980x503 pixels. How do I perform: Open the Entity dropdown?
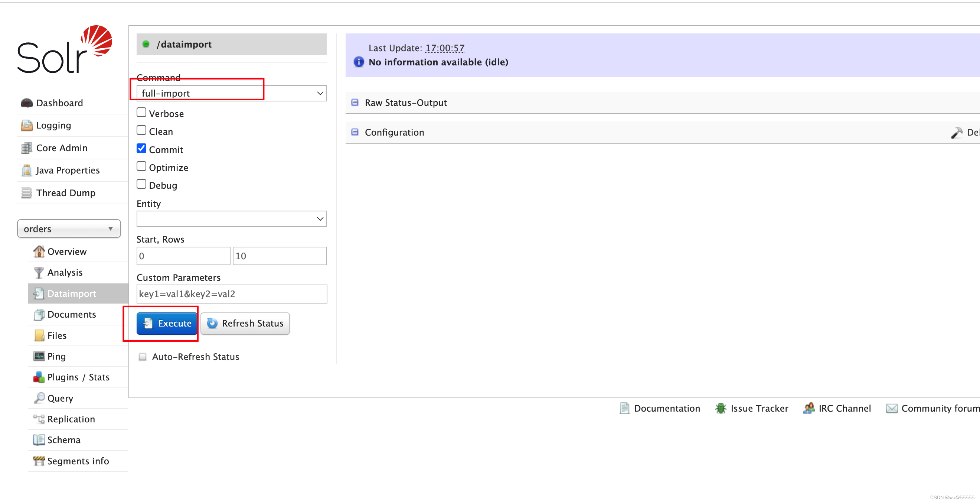[231, 219]
